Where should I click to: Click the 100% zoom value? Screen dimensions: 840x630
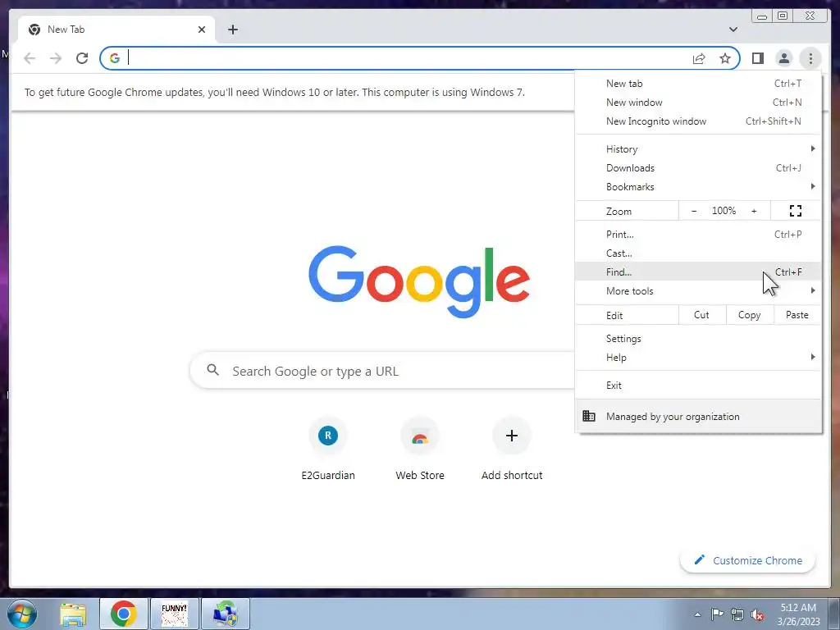coord(724,211)
